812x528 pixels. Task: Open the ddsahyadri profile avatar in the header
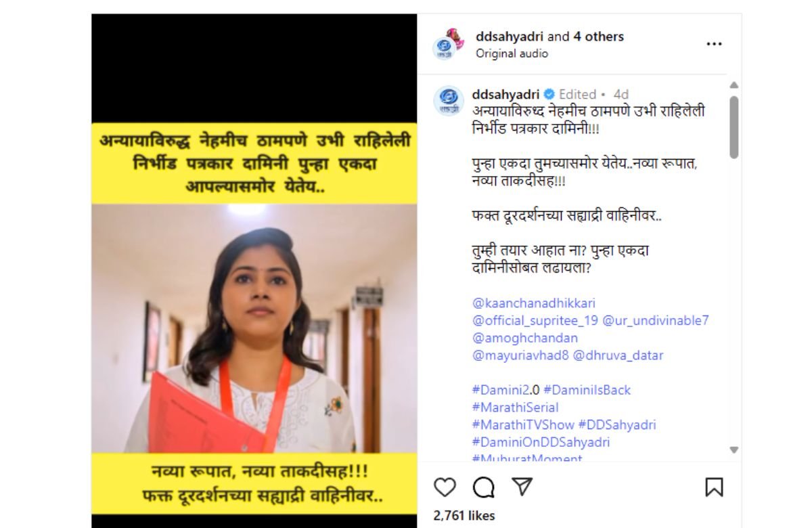(x=448, y=44)
